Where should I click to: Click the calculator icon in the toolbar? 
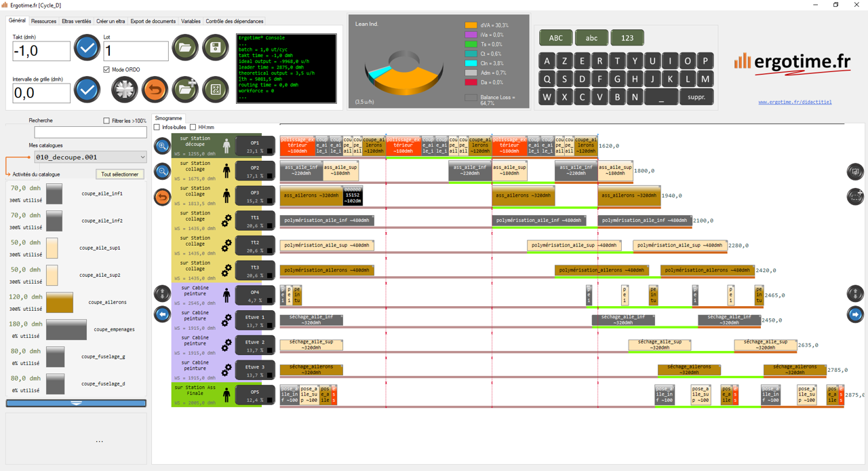click(216, 89)
